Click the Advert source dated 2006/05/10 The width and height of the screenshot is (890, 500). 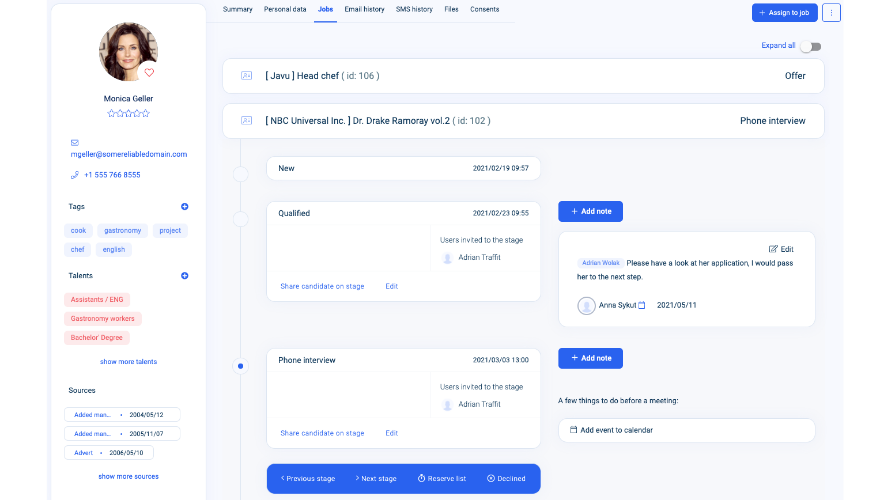(109, 453)
